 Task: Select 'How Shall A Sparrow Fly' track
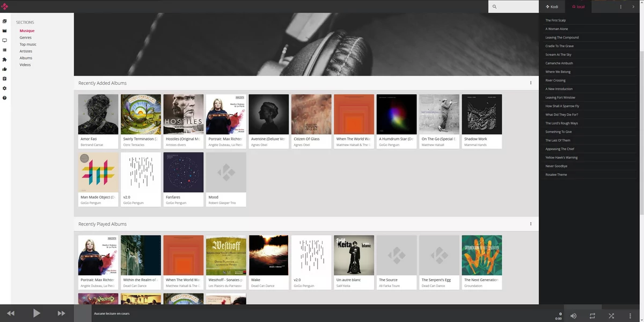click(x=589, y=106)
